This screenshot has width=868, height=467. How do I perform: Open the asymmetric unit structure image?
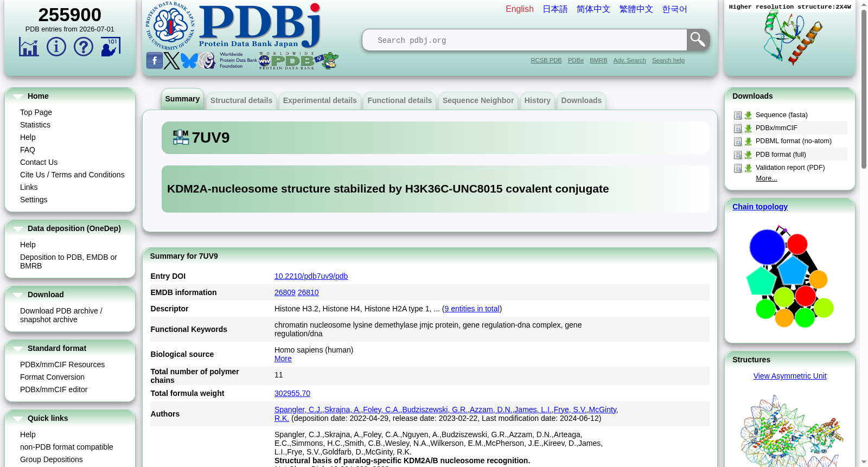click(792, 431)
